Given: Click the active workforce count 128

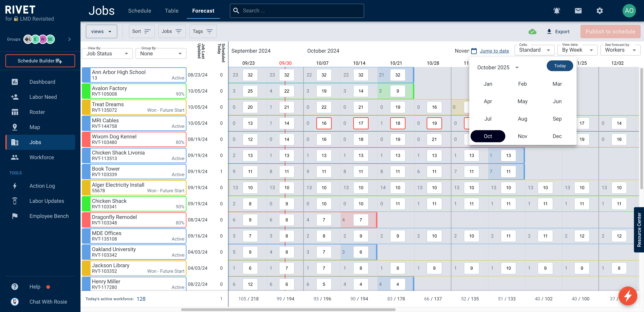Looking at the screenshot, I should point(141,299).
